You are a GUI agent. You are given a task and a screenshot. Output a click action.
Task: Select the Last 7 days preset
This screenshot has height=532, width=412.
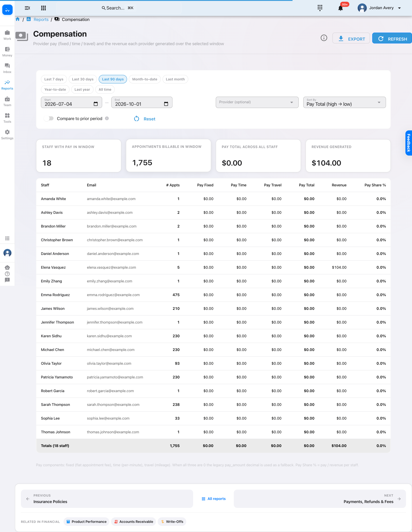click(x=54, y=79)
